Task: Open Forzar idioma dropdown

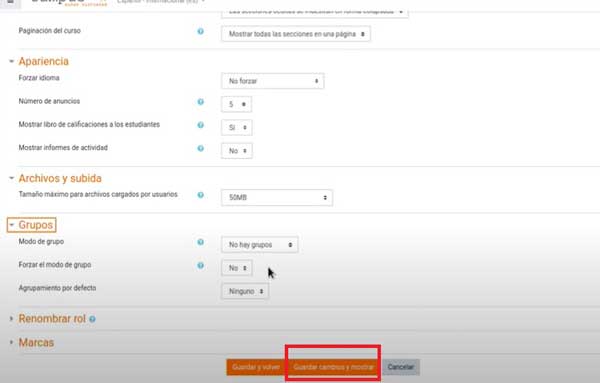Action: [x=273, y=81]
